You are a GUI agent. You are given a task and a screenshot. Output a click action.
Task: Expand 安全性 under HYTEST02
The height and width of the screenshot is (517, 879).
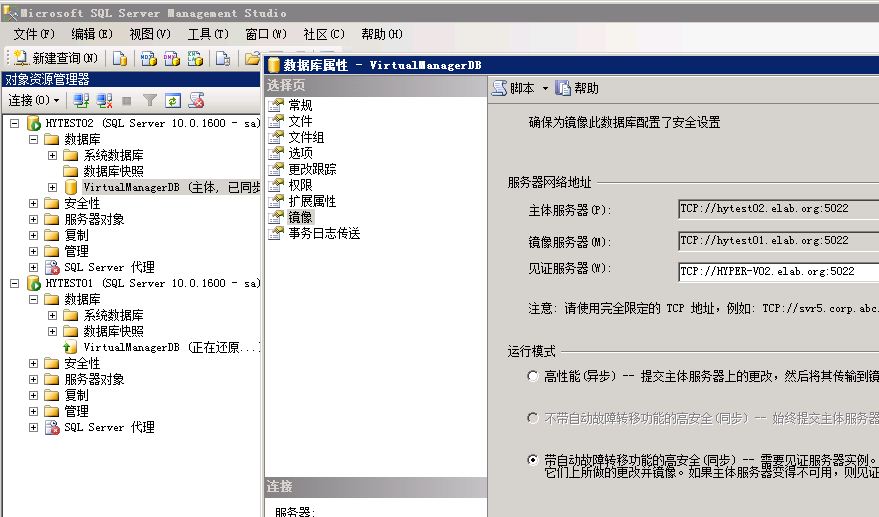click(34, 204)
